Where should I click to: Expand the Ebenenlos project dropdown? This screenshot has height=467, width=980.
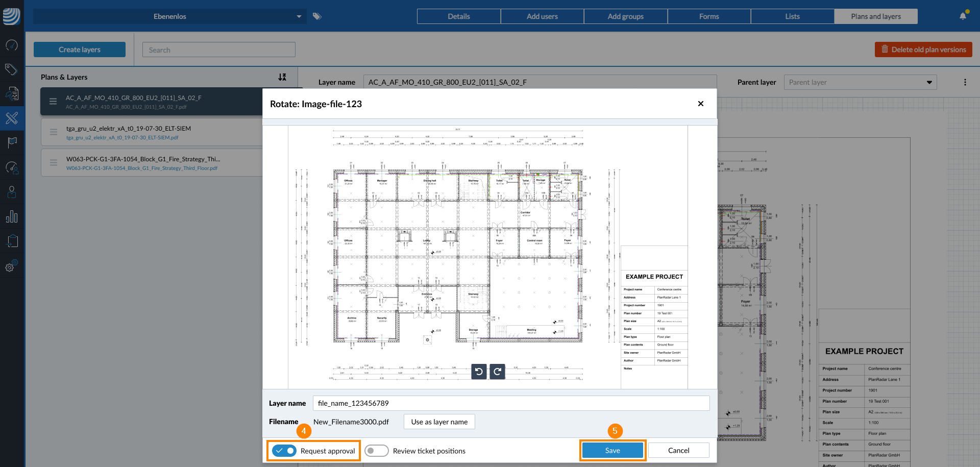[x=299, y=16]
